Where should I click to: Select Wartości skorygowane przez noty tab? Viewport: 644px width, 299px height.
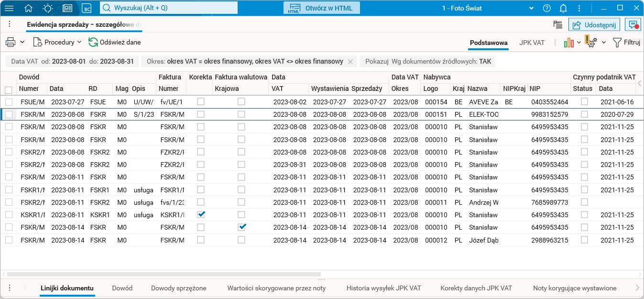276,288
